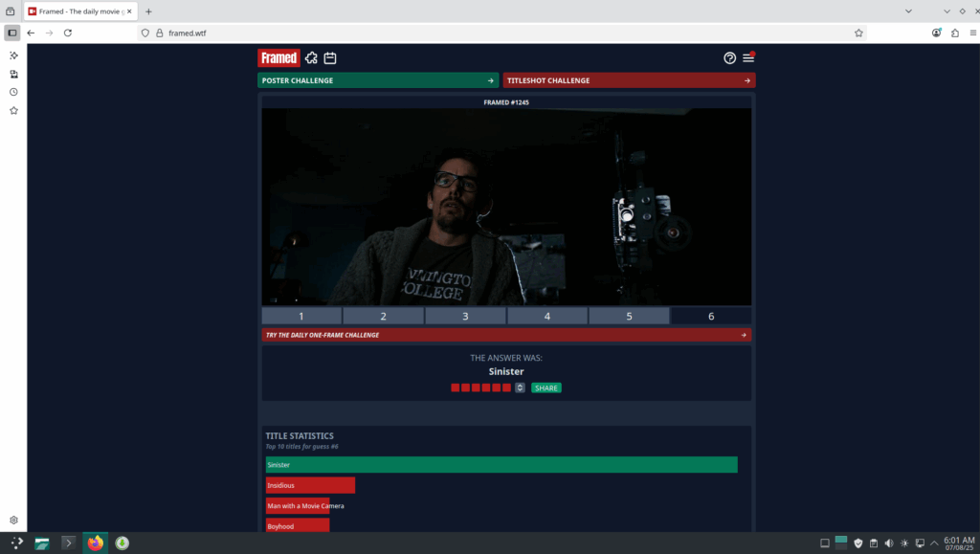
Task: Open the hamburger menu
Action: (748, 58)
